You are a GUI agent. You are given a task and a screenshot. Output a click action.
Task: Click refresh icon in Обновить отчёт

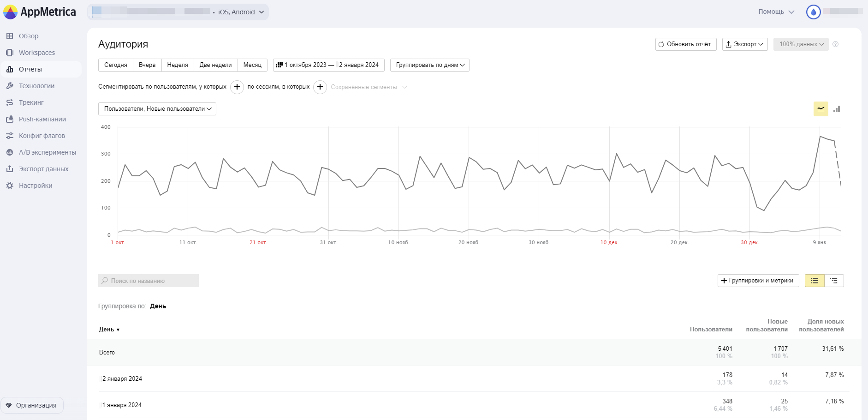coord(661,44)
